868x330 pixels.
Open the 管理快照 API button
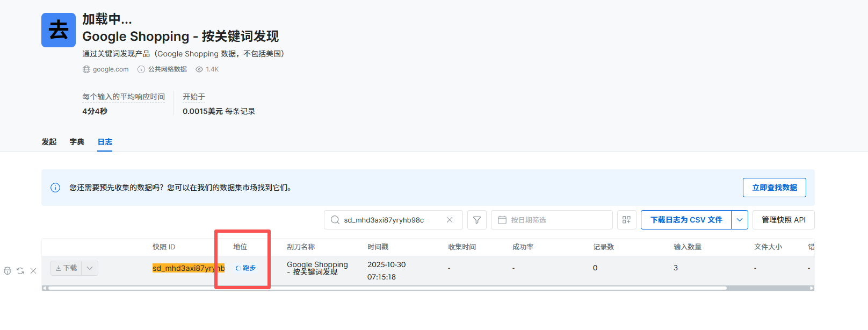coord(784,220)
